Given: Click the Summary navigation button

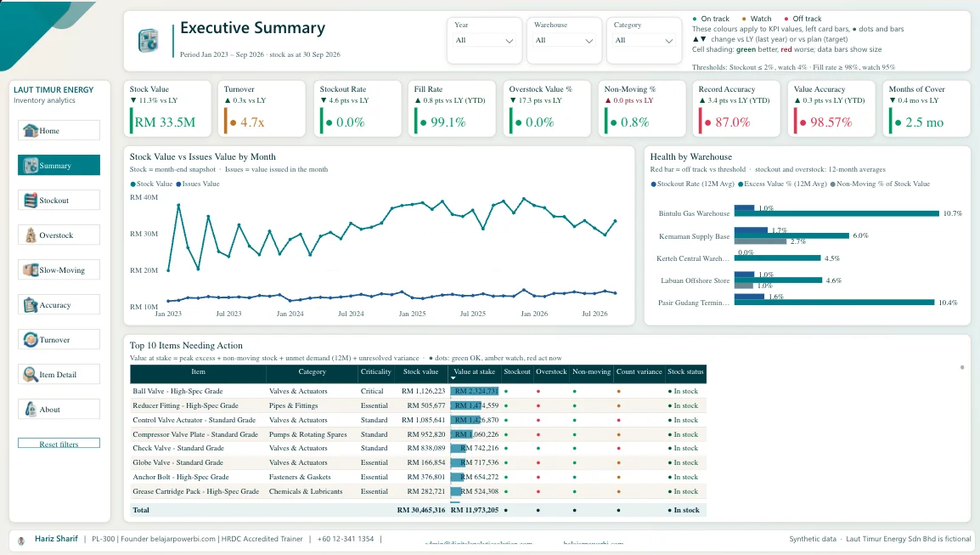Looking at the screenshot, I should 59,165.
